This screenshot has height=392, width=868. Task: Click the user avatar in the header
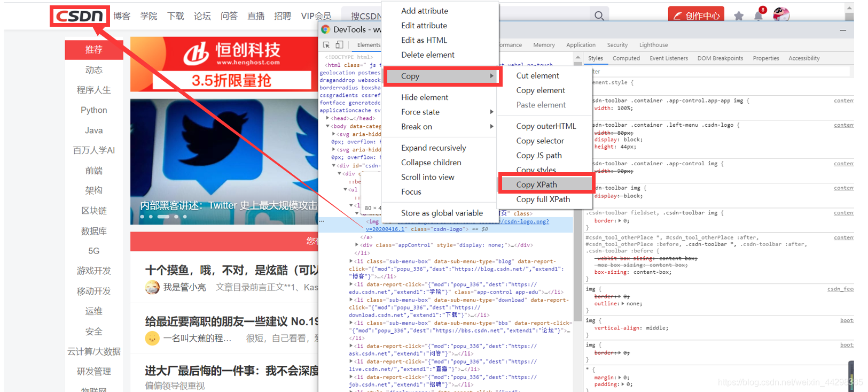click(781, 15)
